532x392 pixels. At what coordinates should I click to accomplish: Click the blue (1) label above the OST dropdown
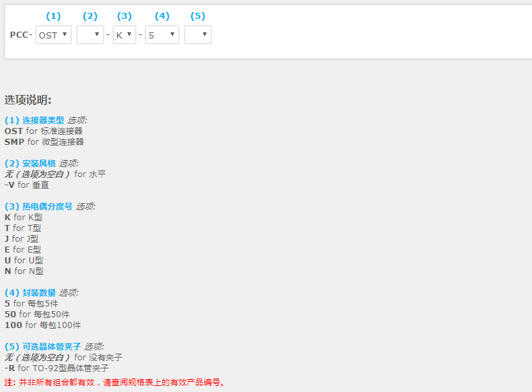point(53,16)
